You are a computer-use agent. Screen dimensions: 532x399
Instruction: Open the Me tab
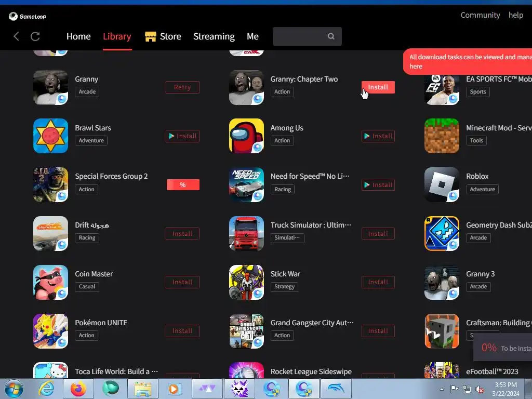[x=253, y=36]
